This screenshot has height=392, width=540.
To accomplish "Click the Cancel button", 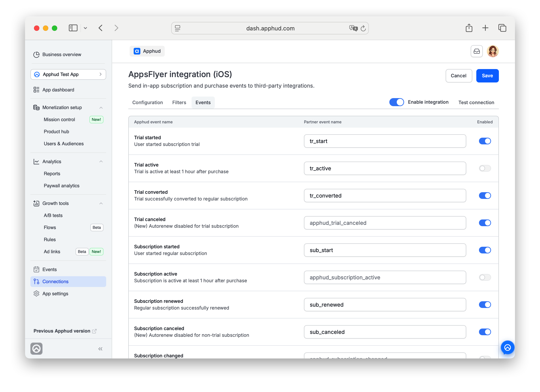I will pyautogui.click(x=458, y=76).
